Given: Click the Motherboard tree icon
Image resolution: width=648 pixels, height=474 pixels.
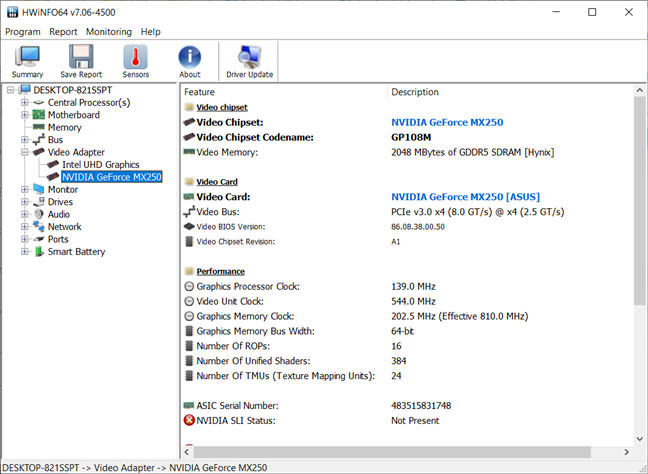Looking at the screenshot, I should pos(38,115).
